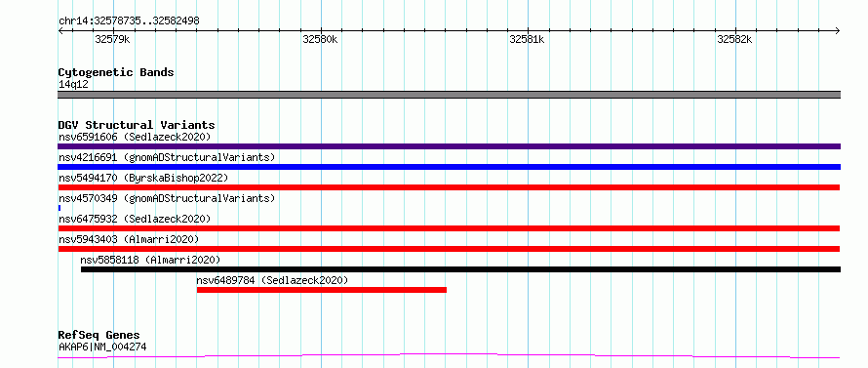Viewport: 868px width, 368px height.
Task: Select the dark purple nsv6591606 variant bar
Action: pos(449,146)
